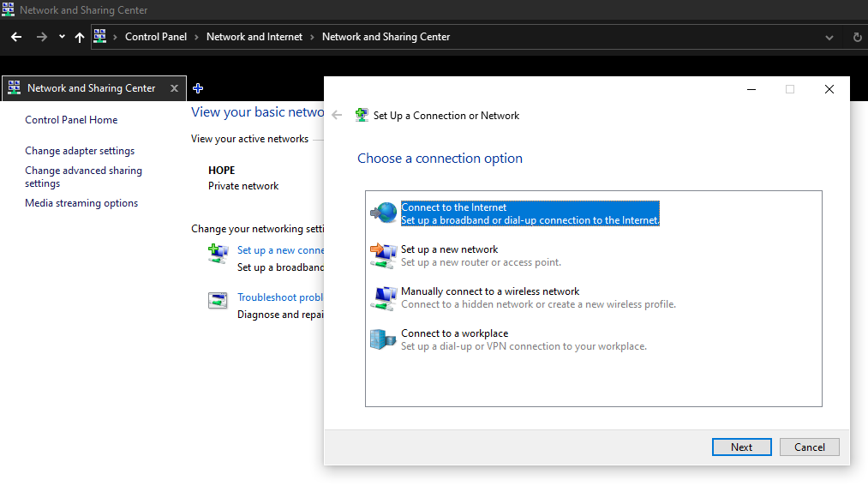868x492 pixels.
Task: Click the Cancel button
Action: [810, 447]
